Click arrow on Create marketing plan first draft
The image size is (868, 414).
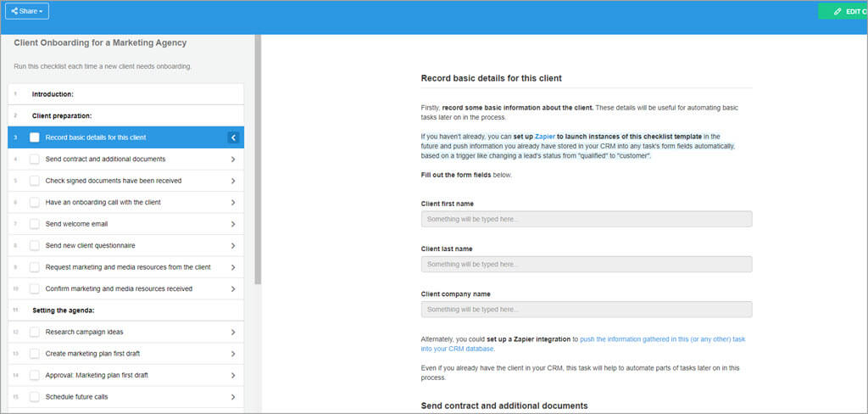233,354
